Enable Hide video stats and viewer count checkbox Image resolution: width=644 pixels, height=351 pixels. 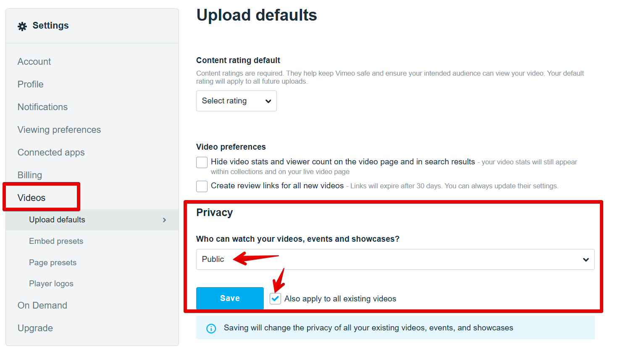tap(202, 162)
